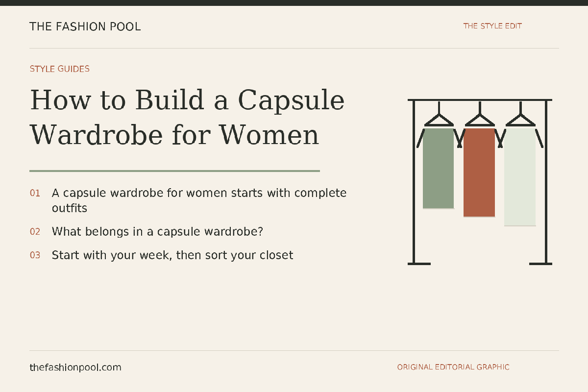588x392 pixels.
Task: Click the 03 list number
Action: point(35,255)
